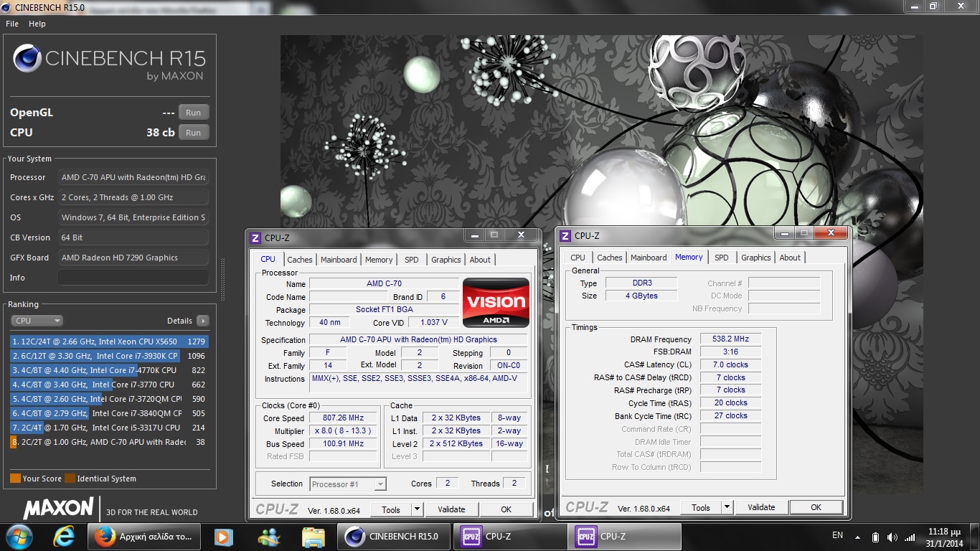The width and height of the screenshot is (980, 551).
Task: Open Windows Live Messenger taskbar icon
Action: [269, 537]
